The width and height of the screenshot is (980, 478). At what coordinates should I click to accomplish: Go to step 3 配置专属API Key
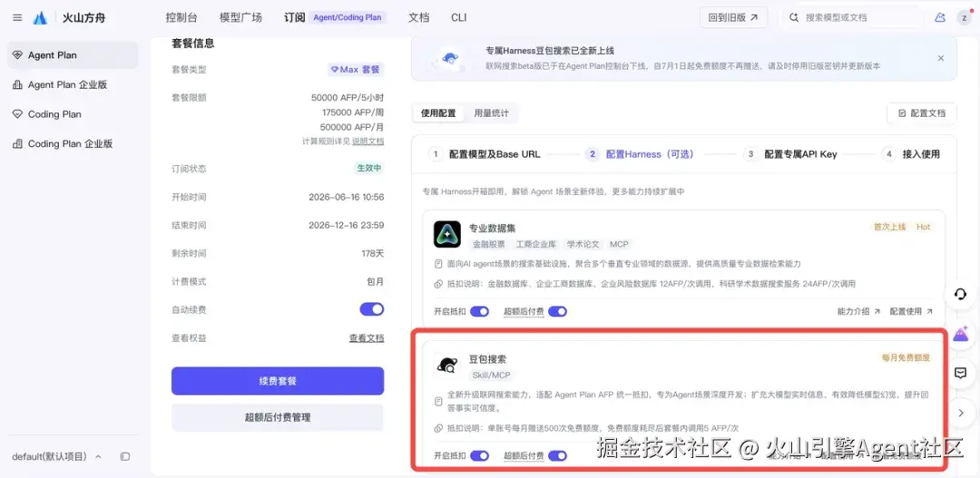pyautogui.click(x=790, y=154)
